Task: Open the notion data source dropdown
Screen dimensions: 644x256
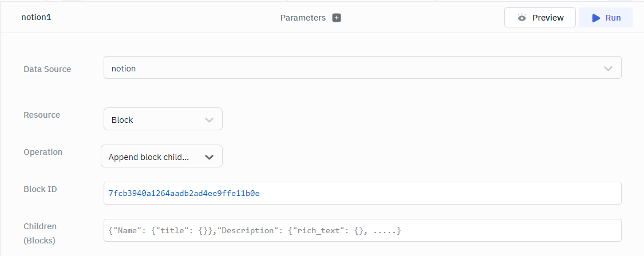Action: 362,68
